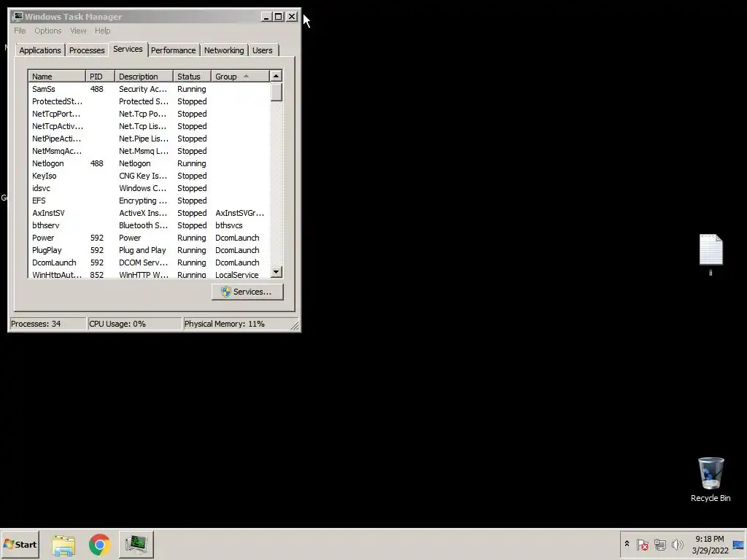Screen dimensions: 747x560
Task: Switch to the Performance tab
Action: [173, 50]
